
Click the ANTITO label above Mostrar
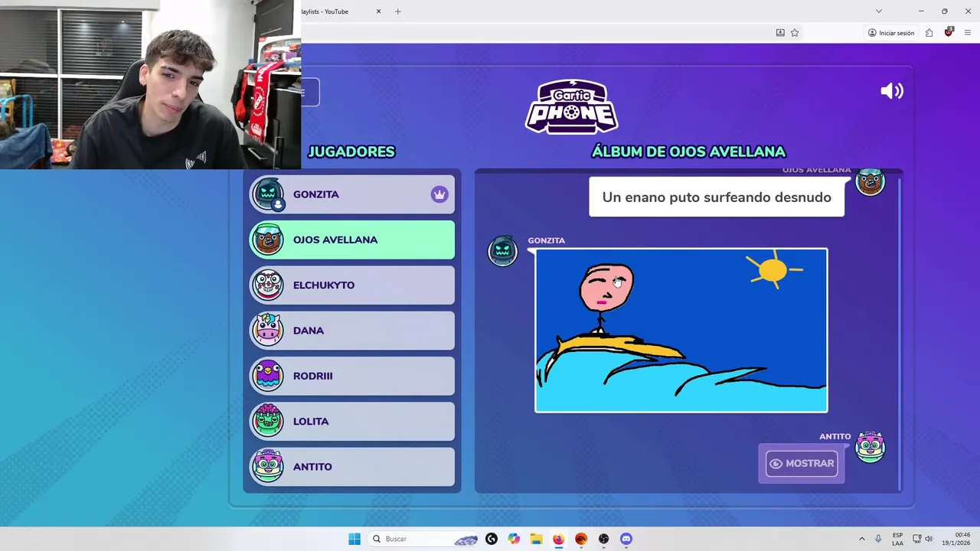click(835, 436)
